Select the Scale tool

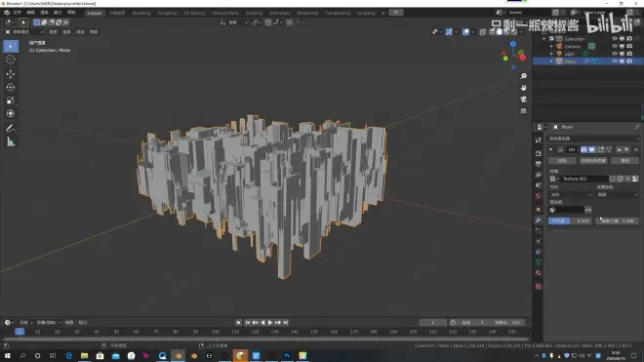11,101
